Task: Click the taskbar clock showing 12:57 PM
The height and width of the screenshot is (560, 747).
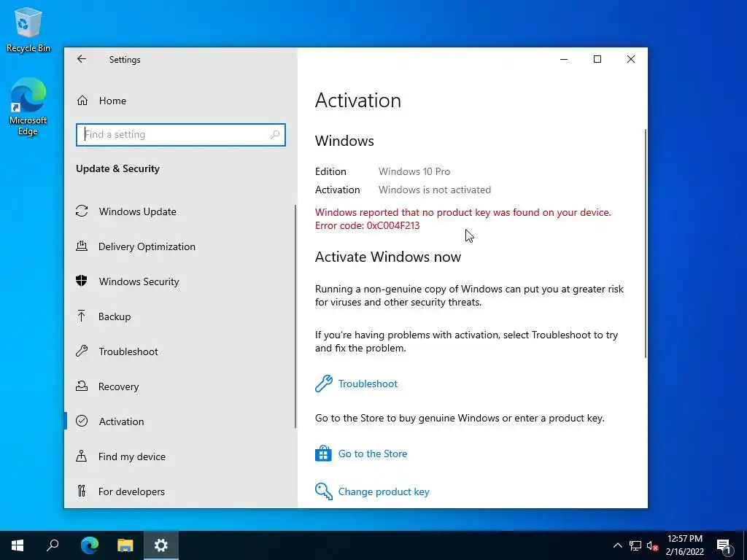Action: point(684,545)
